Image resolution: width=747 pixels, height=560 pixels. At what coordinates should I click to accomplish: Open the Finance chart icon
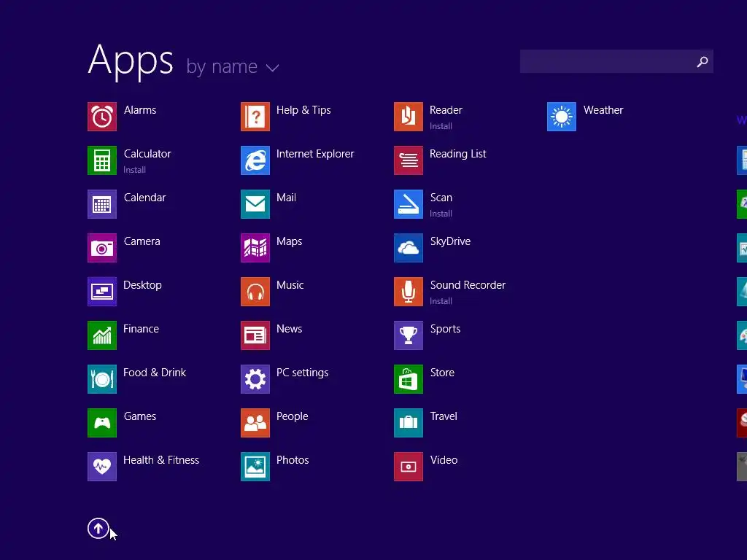coord(102,335)
